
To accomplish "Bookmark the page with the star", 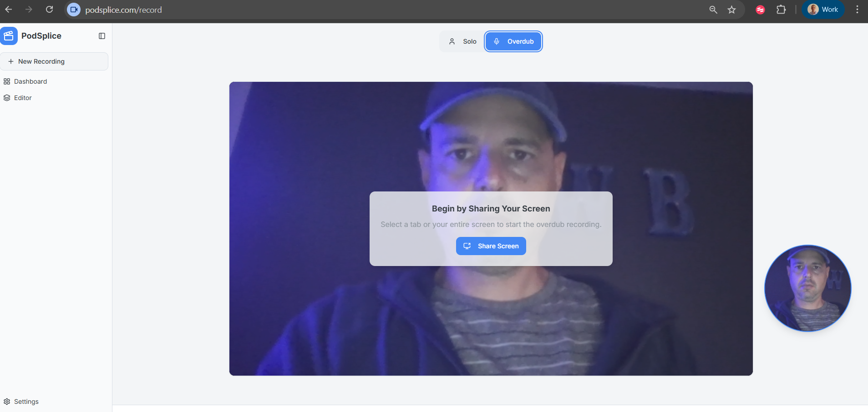I will pyautogui.click(x=731, y=9).
